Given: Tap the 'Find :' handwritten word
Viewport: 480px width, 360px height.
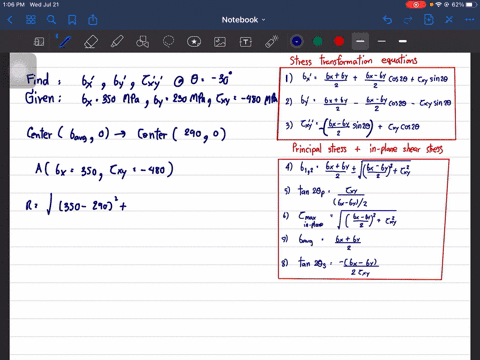Looking at the screenshot, I should [x=43, y=80].
